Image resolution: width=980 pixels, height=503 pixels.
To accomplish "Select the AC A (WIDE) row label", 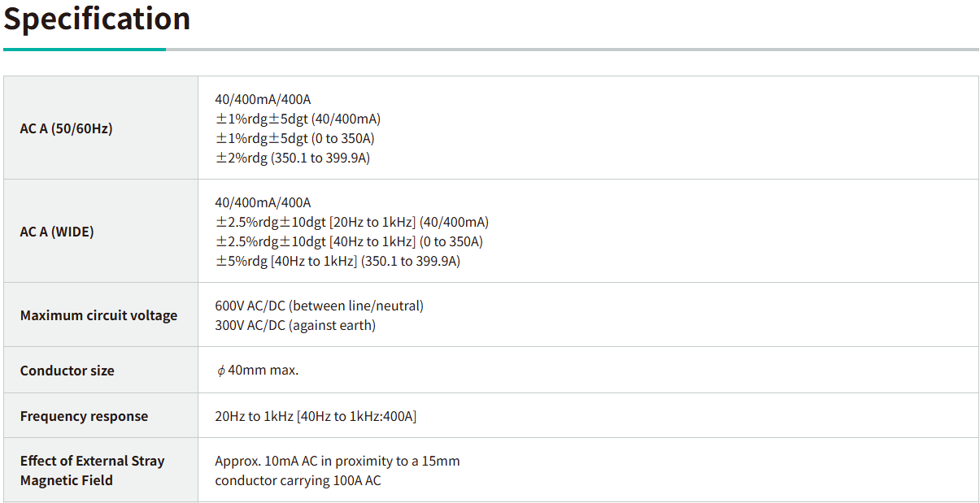I will point(57,232).
